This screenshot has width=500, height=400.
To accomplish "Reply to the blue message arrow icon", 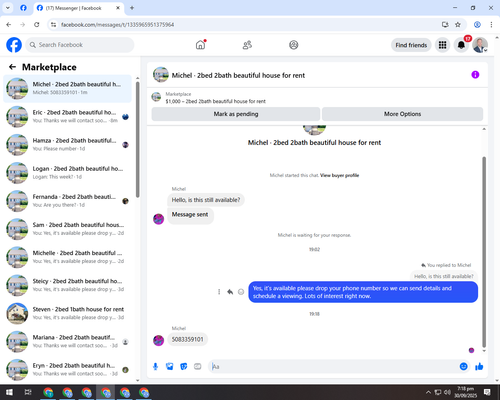I will click(230, 292).
